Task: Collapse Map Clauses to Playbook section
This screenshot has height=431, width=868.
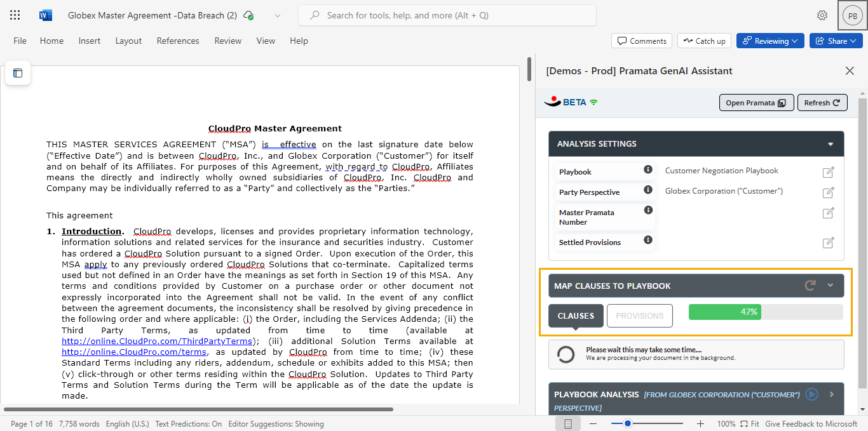Action: click(x=831, y=286)
